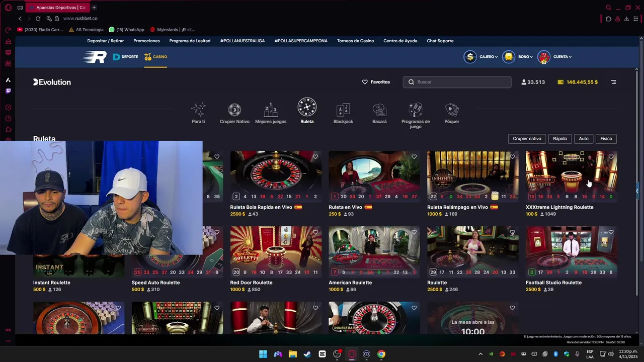Expand the side panel arrow
This screenshot has width=644, height=362.
637,191
